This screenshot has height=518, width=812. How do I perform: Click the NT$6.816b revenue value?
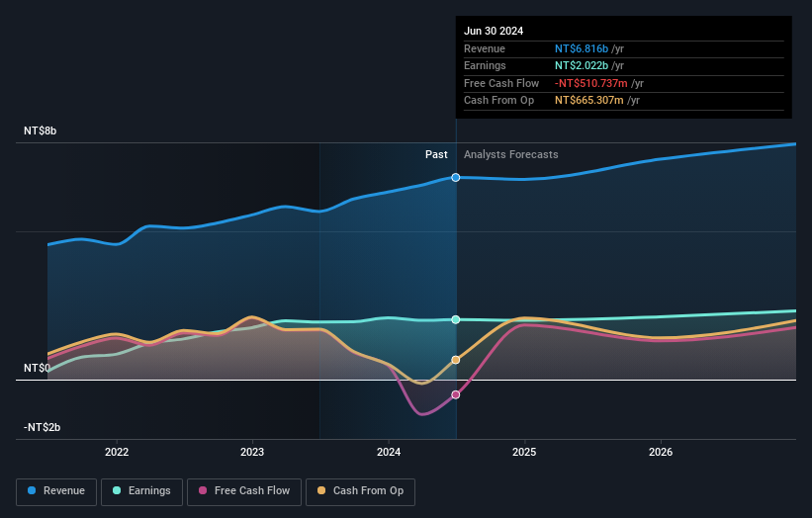[x=582, y=48]
